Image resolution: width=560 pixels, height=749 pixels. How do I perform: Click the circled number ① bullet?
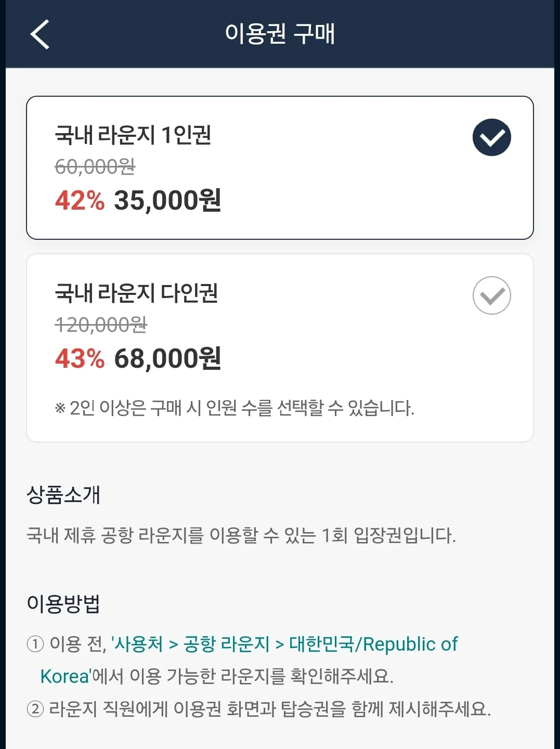click(35, 644)
